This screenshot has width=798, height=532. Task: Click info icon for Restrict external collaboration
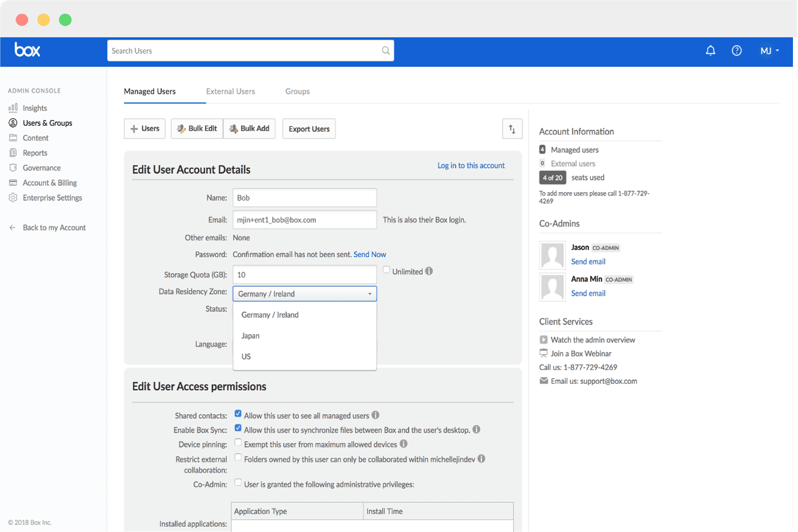482,459
